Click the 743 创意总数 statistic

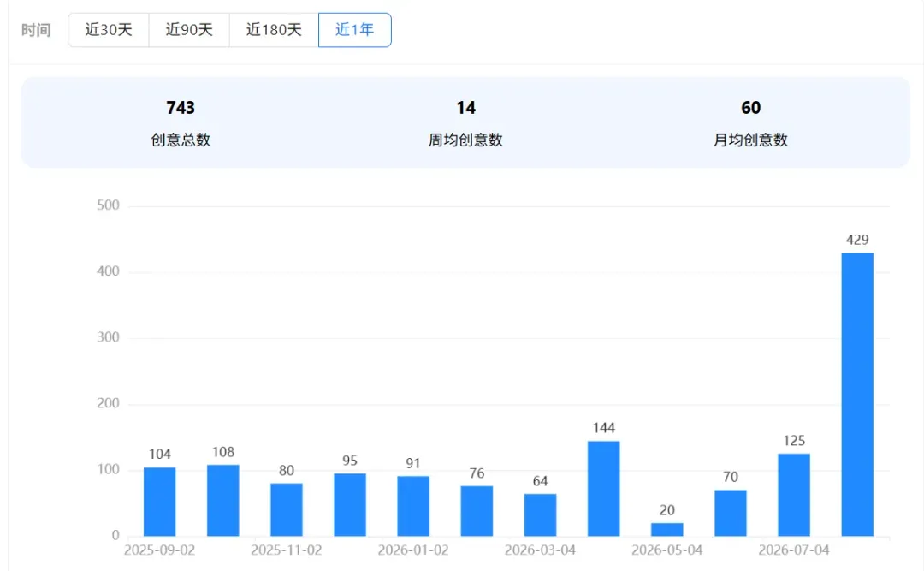[x=181, y=122]
